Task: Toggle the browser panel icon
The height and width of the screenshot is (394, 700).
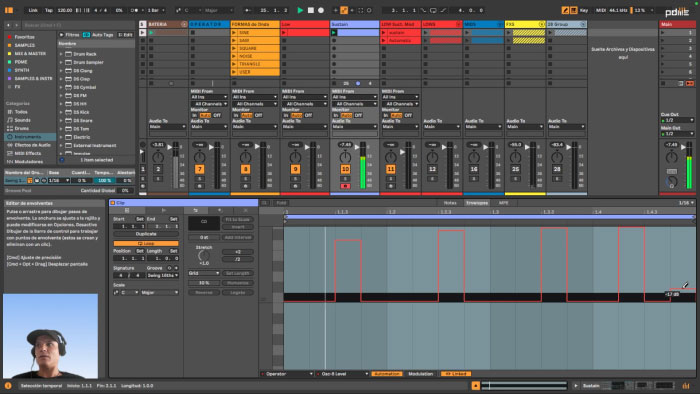Action: (9, 10)
